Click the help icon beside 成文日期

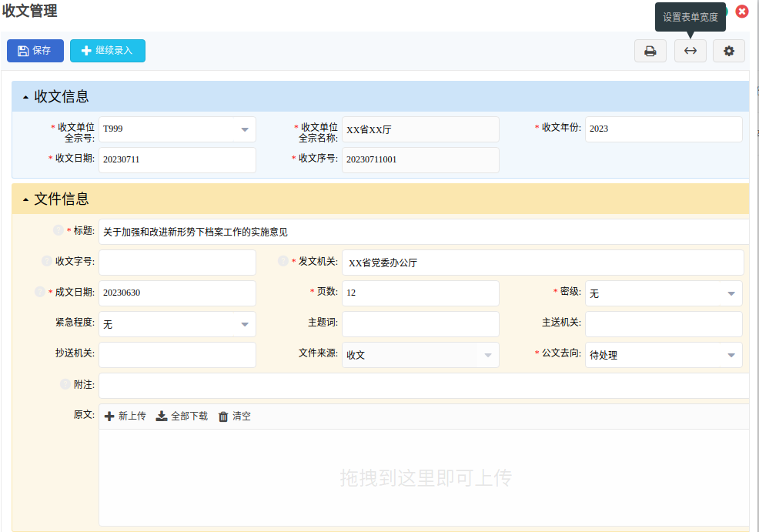tap(40, 292)
